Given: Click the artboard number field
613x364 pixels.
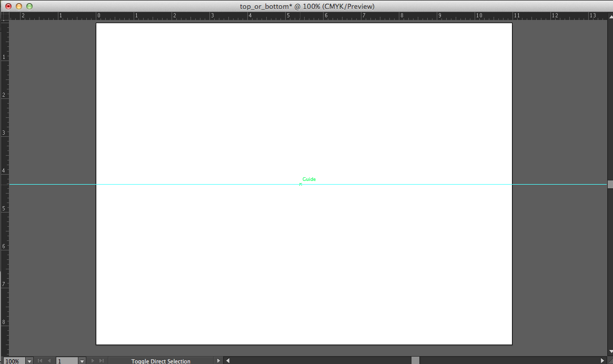Looking at the screenshot, I should tap(66, 361).
